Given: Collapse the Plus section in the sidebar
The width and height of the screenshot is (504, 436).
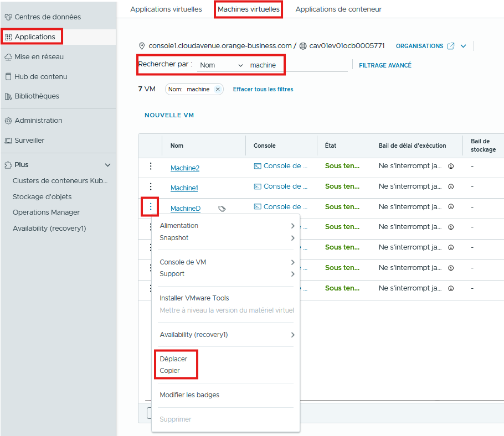Looking at the screenshot, I should [x=107, y=165].
